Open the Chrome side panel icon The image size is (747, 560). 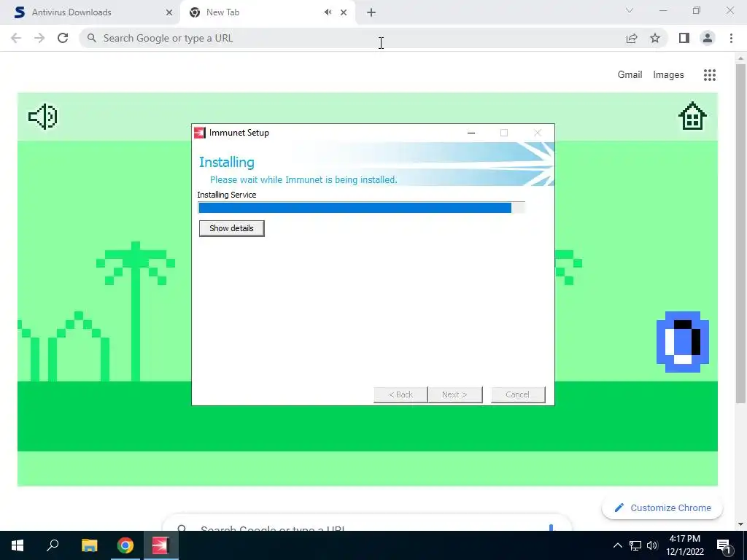(x=684, y=38)
